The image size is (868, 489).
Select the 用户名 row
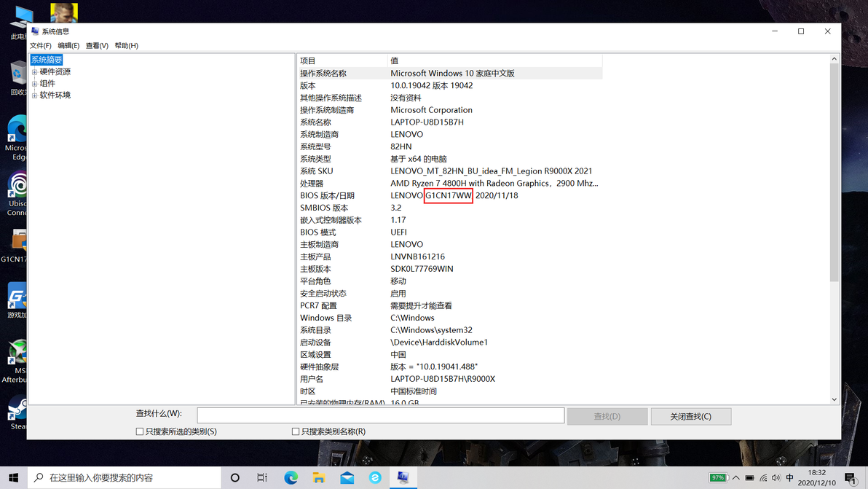(449, 379)
